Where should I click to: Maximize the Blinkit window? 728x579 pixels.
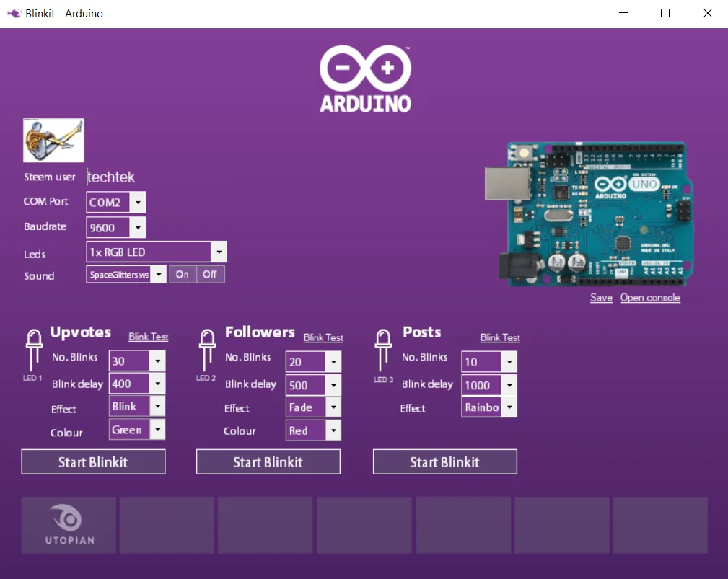point(665,13)
